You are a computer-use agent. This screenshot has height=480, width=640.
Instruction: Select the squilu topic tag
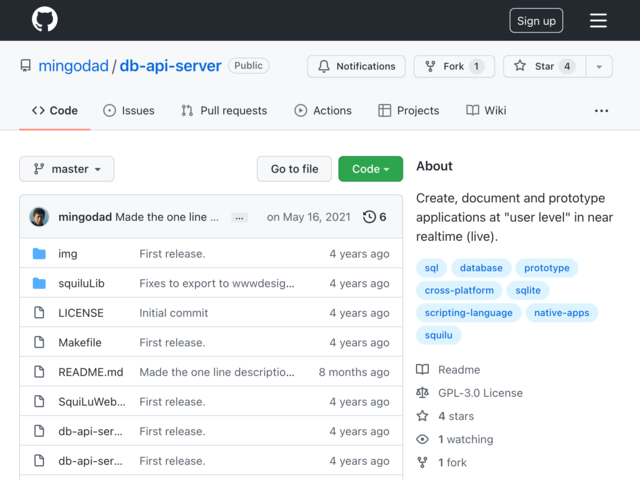[x=438, y=335]
